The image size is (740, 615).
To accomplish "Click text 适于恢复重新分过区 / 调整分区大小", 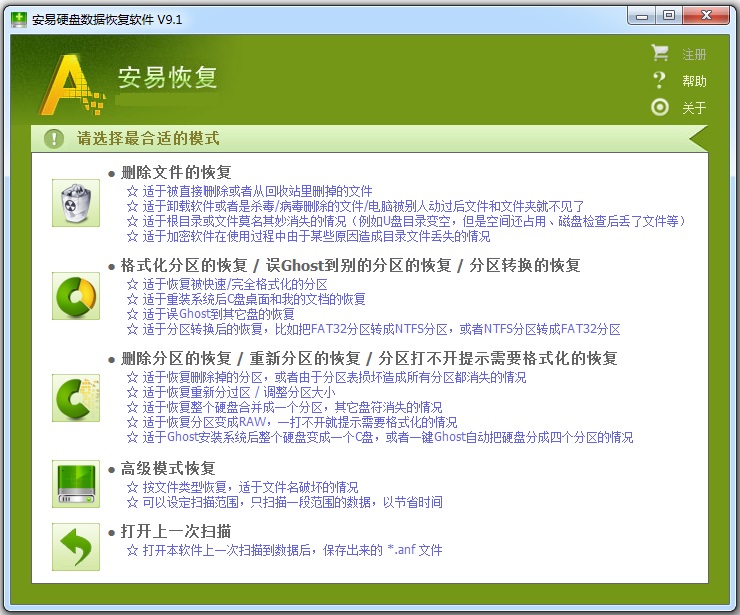I will [x=239, y=392].
